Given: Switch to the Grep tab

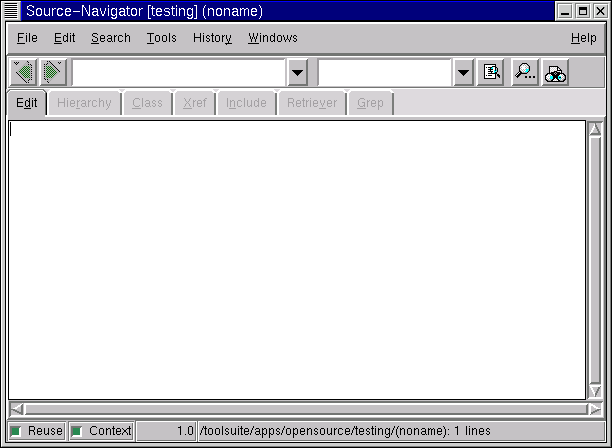Looking at the screenshot, I should (x=370, y=103).
